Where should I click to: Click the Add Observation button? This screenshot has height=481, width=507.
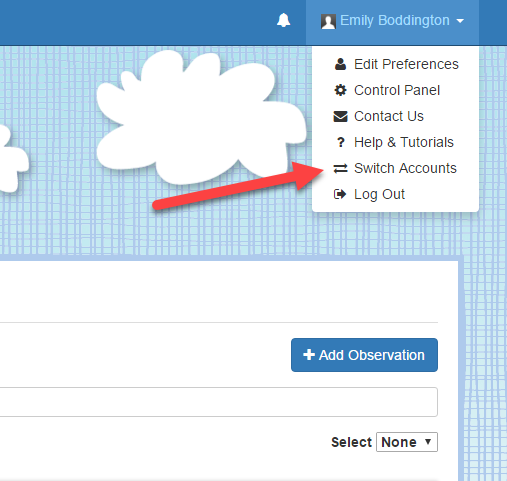[364, 355]
